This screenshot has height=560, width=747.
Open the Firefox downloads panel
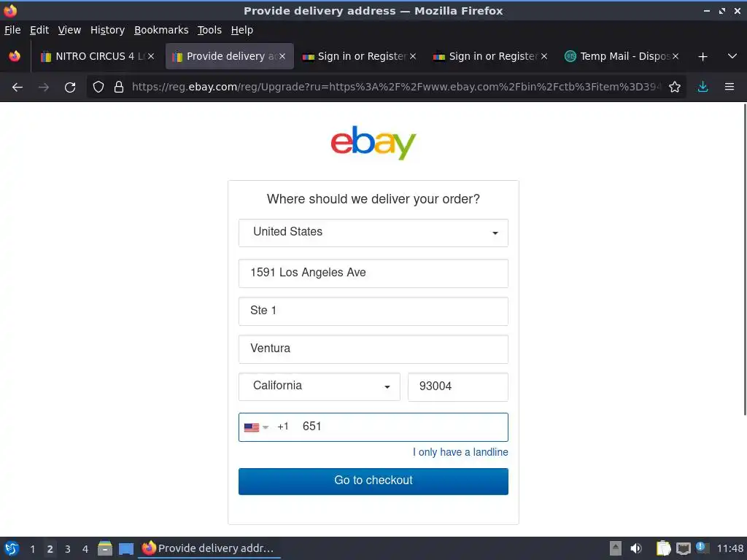(x=703, y=87)
